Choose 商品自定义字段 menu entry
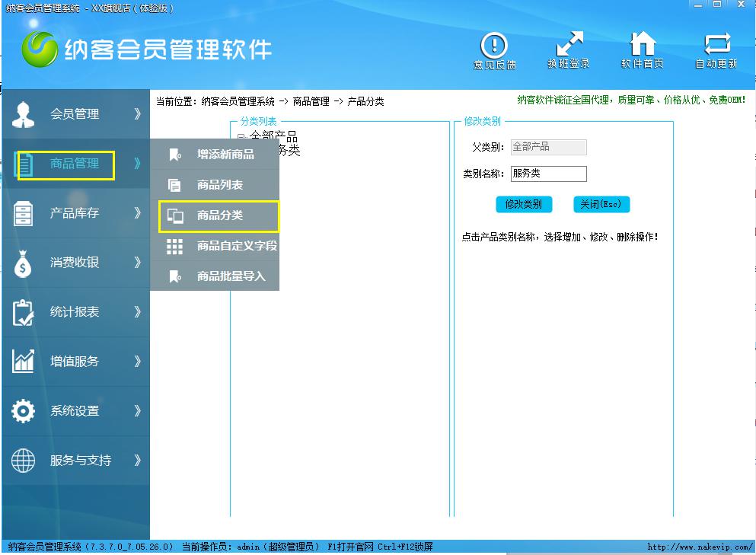756x555 pixels. [237, 246]
